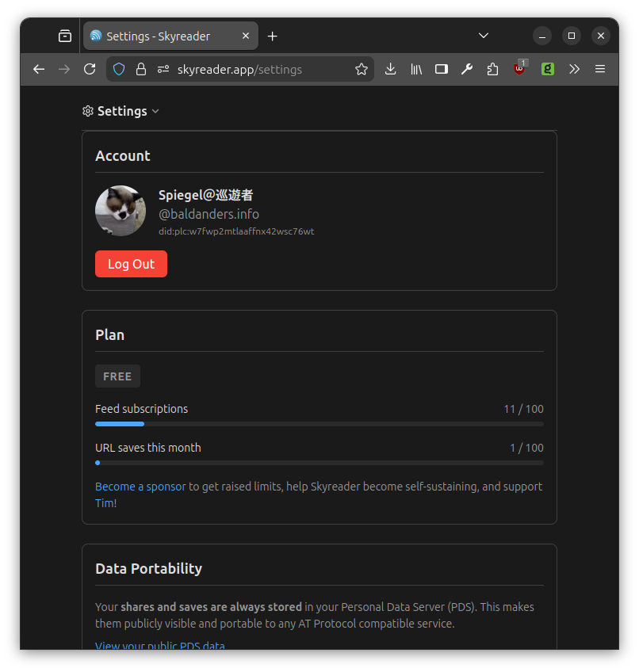This screenshot has height=672, width=639.
Task: Click Skyreader's gear icon beside Settings
Action: click(x=87, y=111)
